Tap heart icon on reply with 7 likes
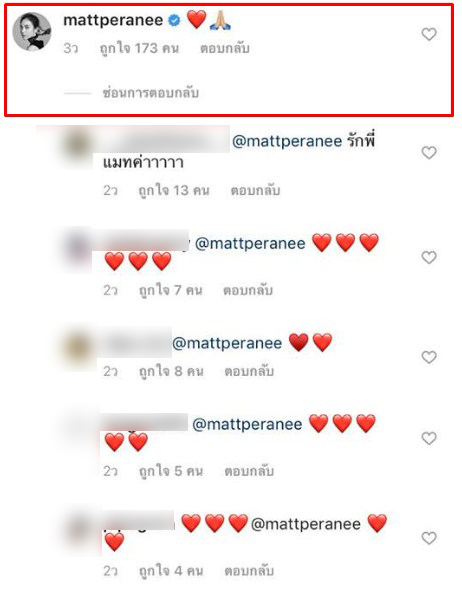Image resolution: width=462 pixels, height=600 pixels. point(429,258)
